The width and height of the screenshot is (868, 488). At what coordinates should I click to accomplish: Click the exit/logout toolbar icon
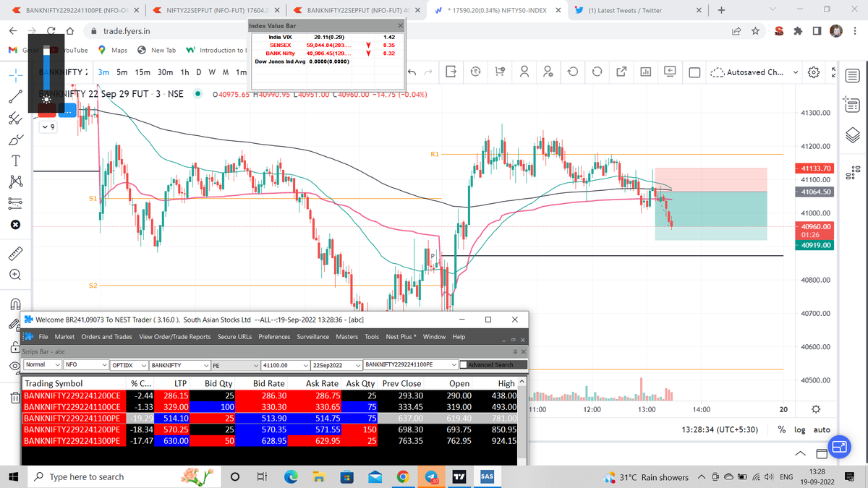[451, 72]
